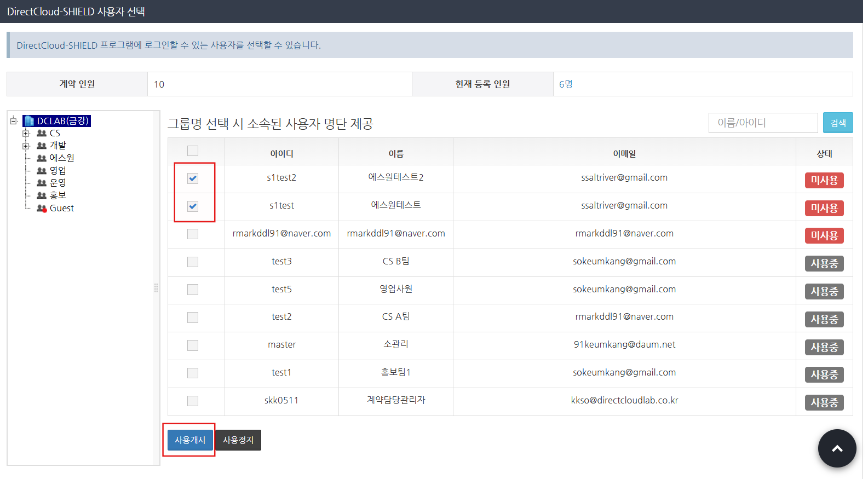
Task: Click the 사용정지 button
Action: [238, 440]
